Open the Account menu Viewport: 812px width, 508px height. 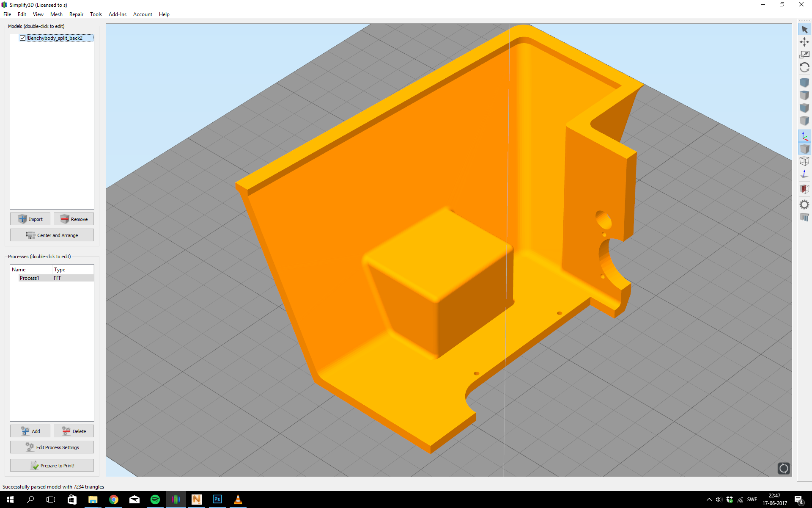[143, 14]
